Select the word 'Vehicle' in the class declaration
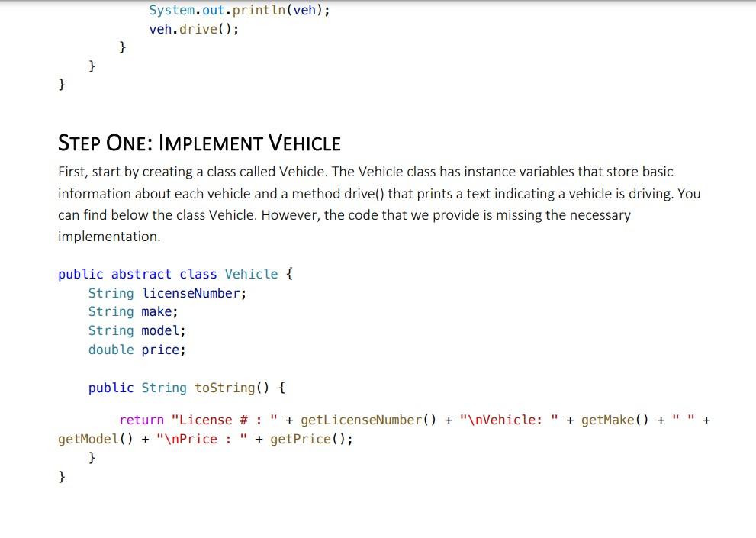756x538 pixels. tap(251, 274)
